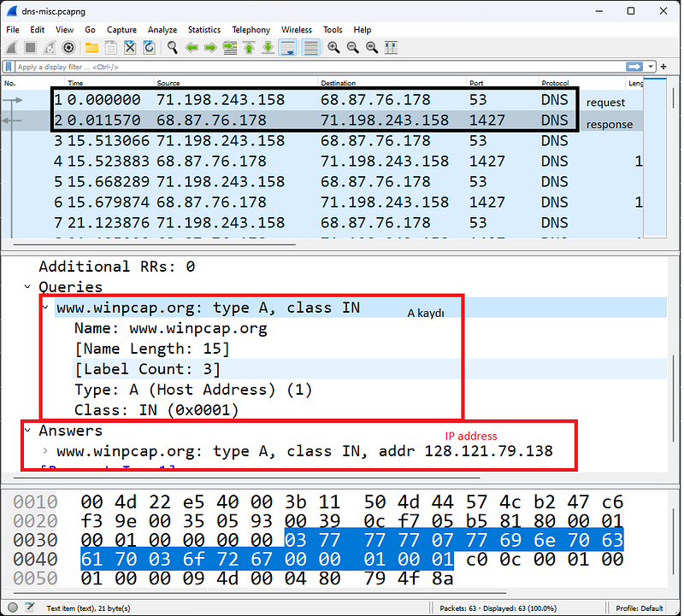Reload this capture file
The image size is (684, 616).
point(149,48)
